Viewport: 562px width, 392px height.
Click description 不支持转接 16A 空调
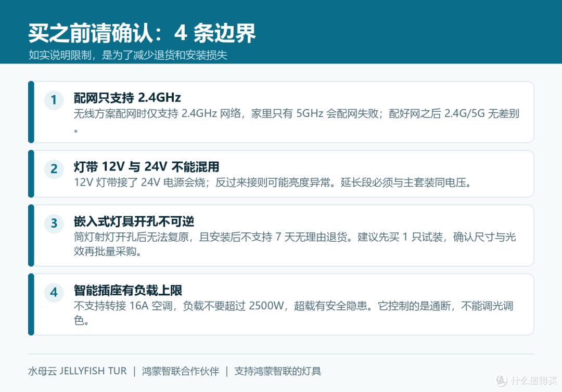(x=293, y=313)
